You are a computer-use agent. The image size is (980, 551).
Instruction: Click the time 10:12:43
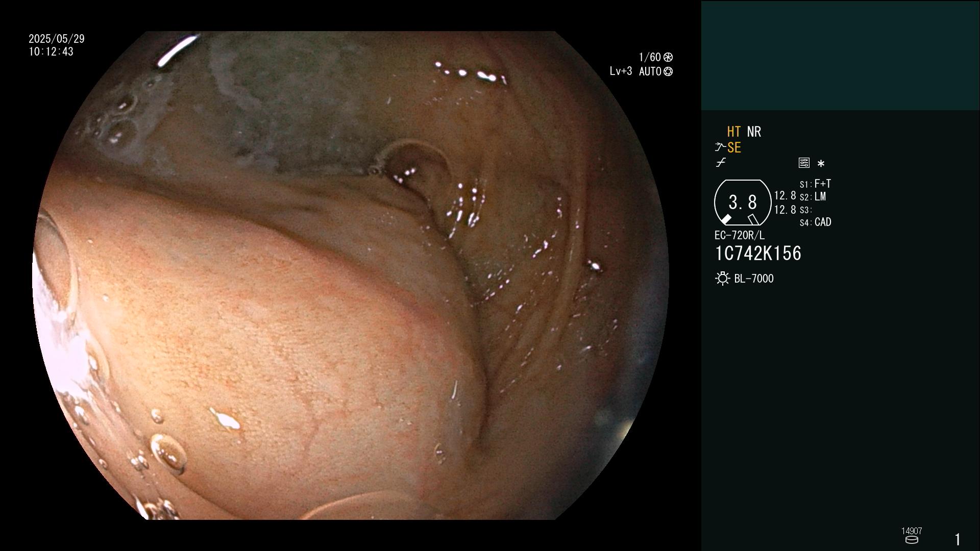tap(51, 52)
